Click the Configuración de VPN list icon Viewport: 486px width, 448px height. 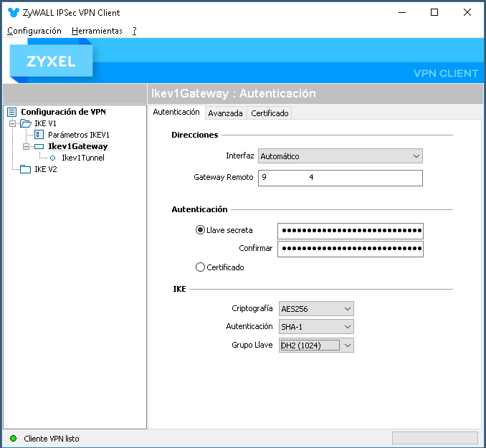point(11,112)
